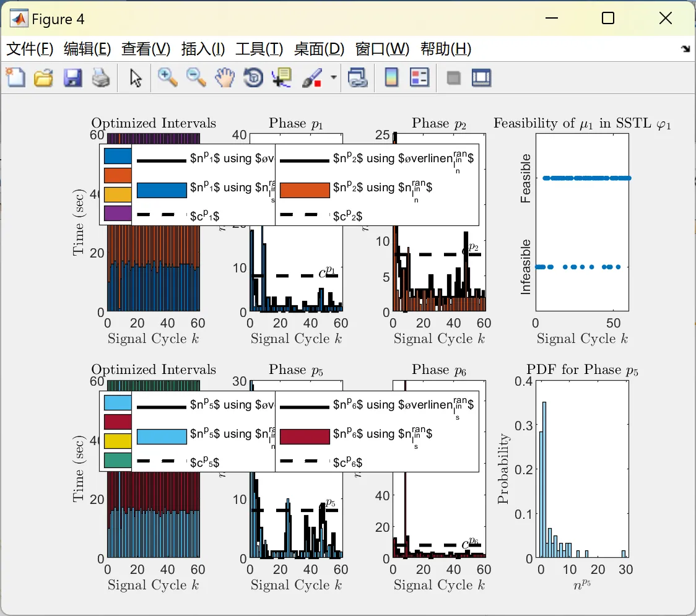Expand the Brush color dropdown arrow

333,77
